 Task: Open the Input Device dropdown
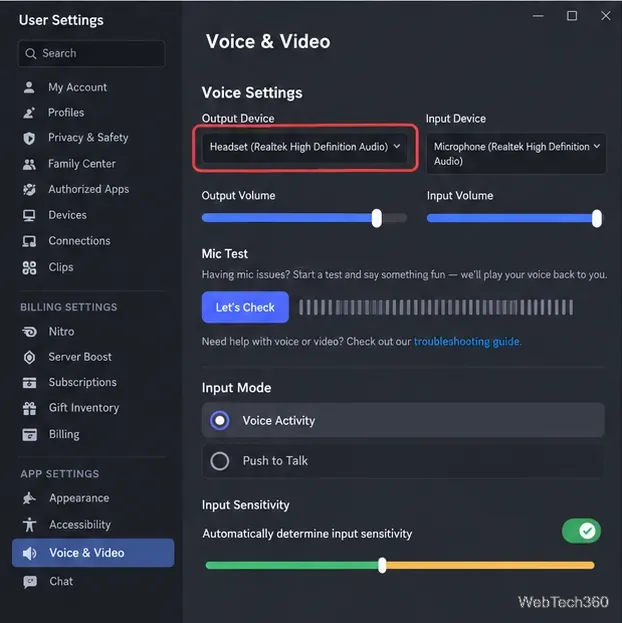(x=516, y=154)
